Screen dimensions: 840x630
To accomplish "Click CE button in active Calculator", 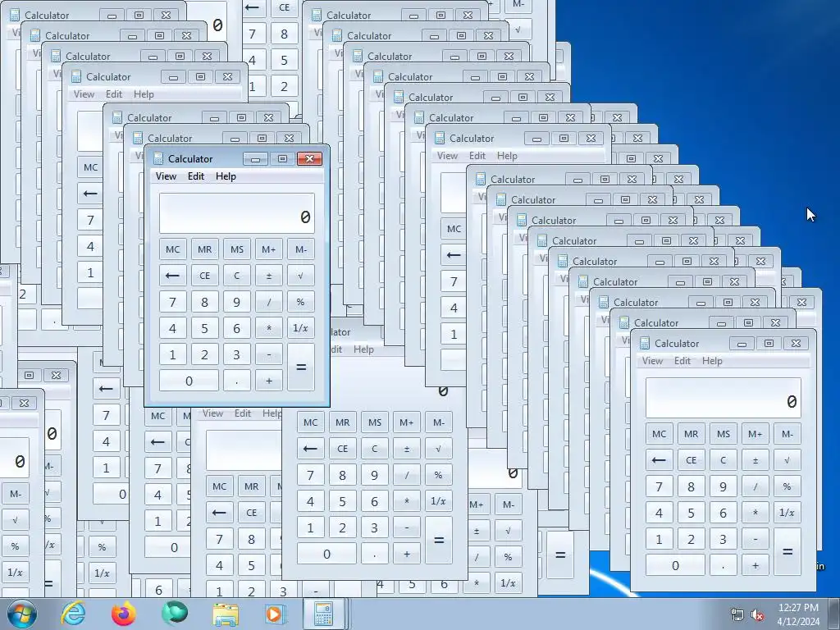I will pos(204,276).
